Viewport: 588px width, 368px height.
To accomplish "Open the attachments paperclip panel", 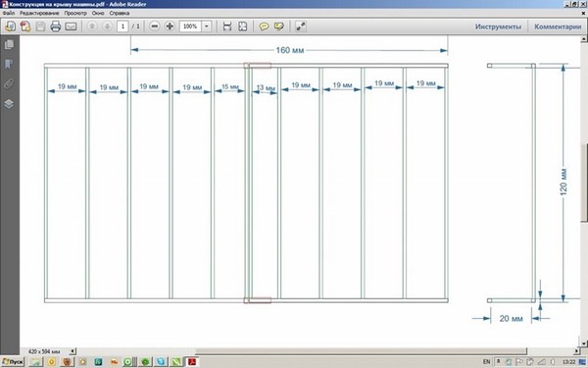I will point(9,83).
